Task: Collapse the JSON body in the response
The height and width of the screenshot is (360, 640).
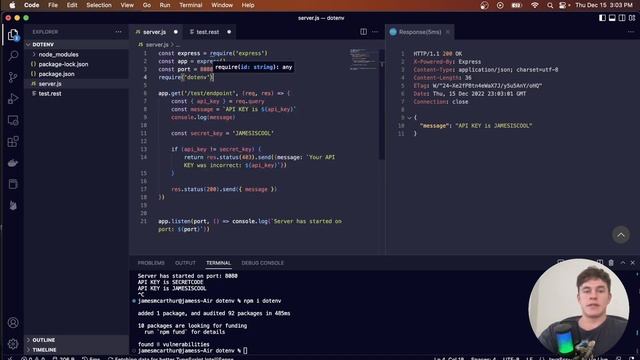Action: coord(409,118)
